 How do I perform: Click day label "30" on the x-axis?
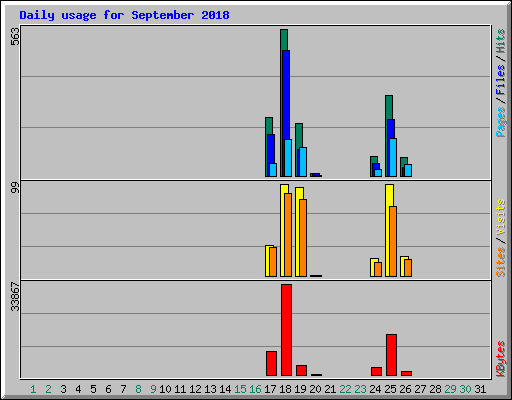(465, 389)
